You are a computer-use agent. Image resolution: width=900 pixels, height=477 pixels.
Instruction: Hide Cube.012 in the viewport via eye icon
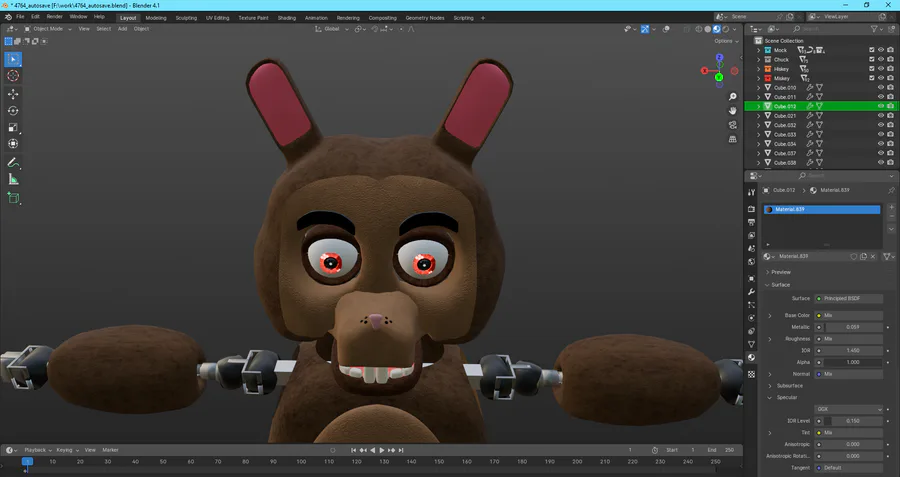[881, 106]
